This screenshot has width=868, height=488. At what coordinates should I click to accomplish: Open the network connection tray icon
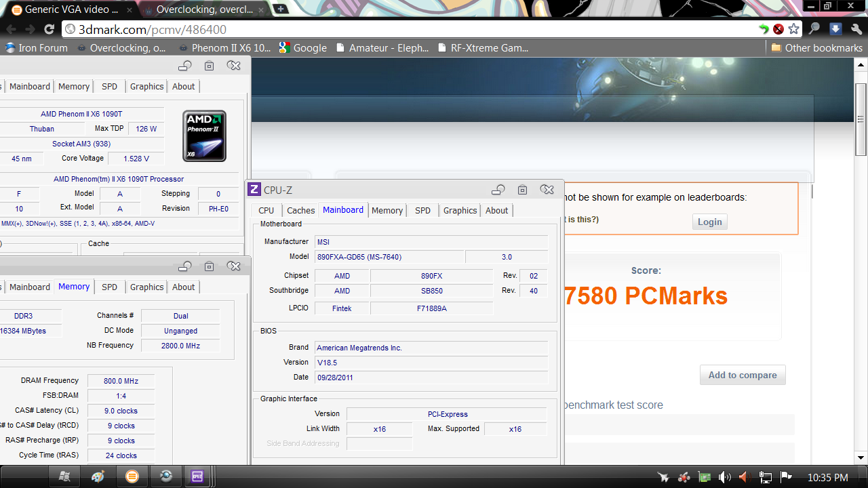pyautogui.click(x=766, y=477)
